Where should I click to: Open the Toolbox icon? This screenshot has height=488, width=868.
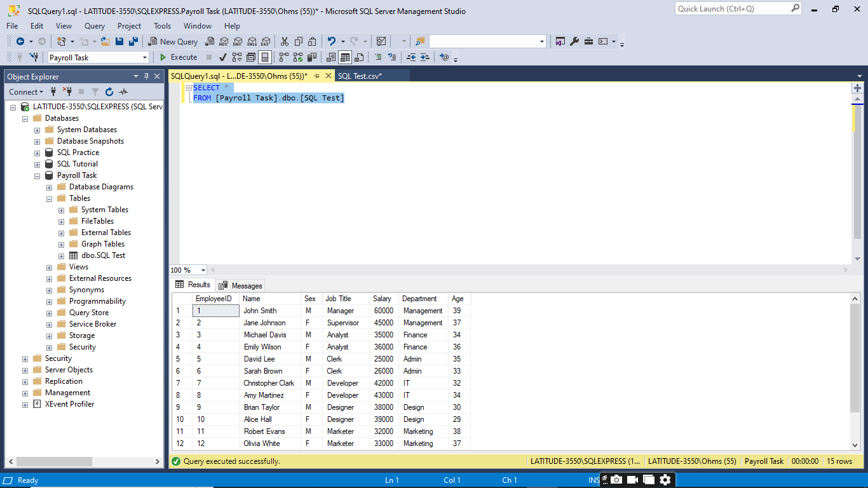coord(588,41)
